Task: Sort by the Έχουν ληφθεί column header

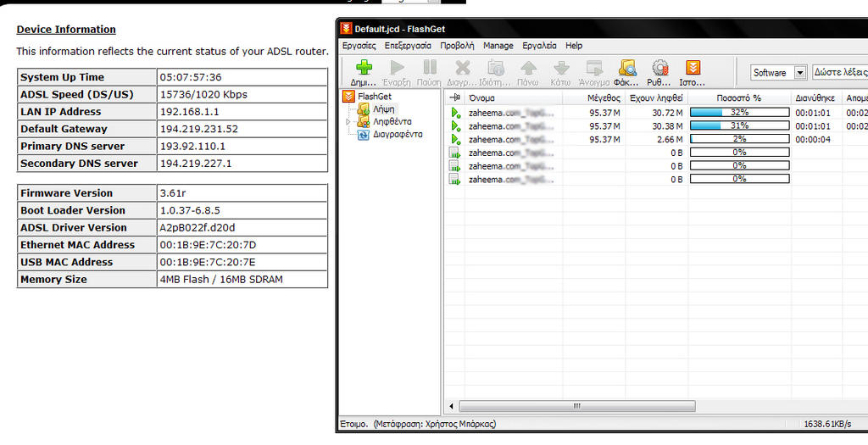Action: (656, 98)
